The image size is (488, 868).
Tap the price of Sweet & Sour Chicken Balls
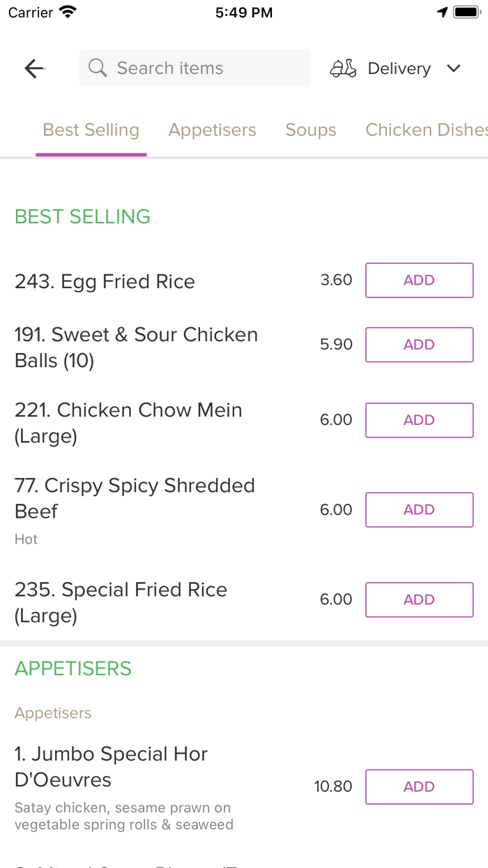coord(336,344)
